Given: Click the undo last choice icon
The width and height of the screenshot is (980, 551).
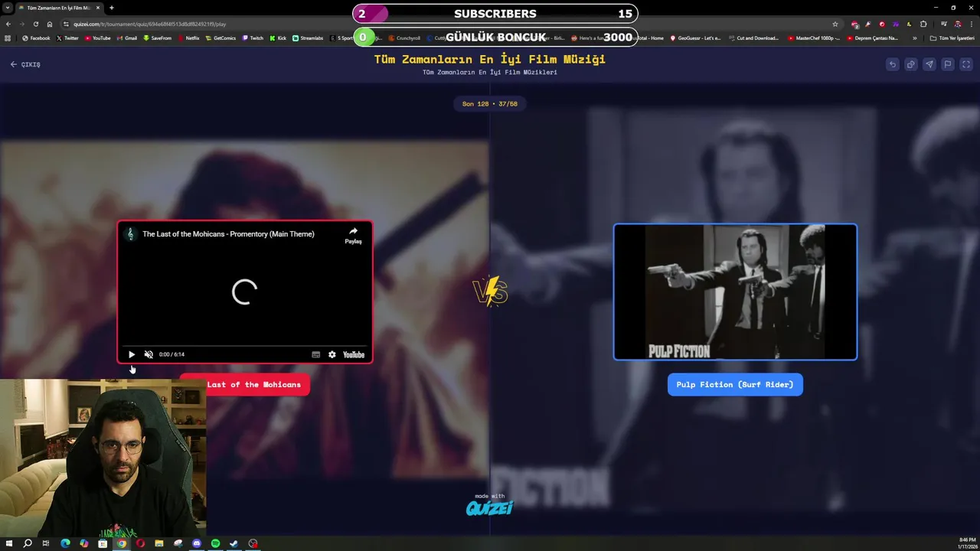Looking at the screenshot, I should (x=892, y=64).
